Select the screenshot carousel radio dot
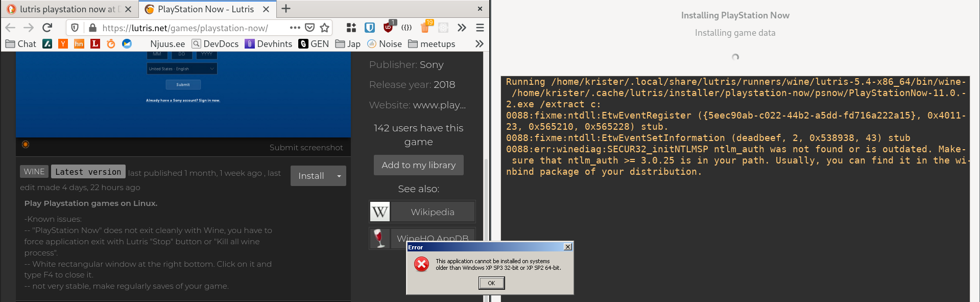Image resolution: width=980 pixels, height=302 pixels. 26,145
